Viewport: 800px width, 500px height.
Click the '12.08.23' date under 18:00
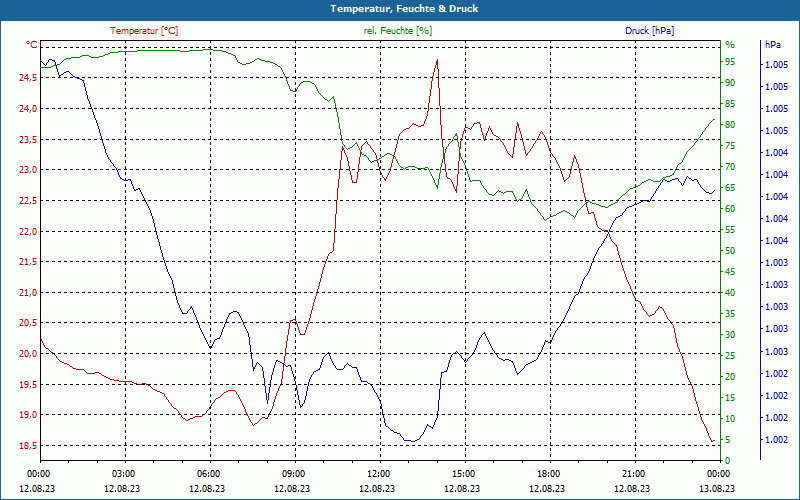tap(547, 489)
